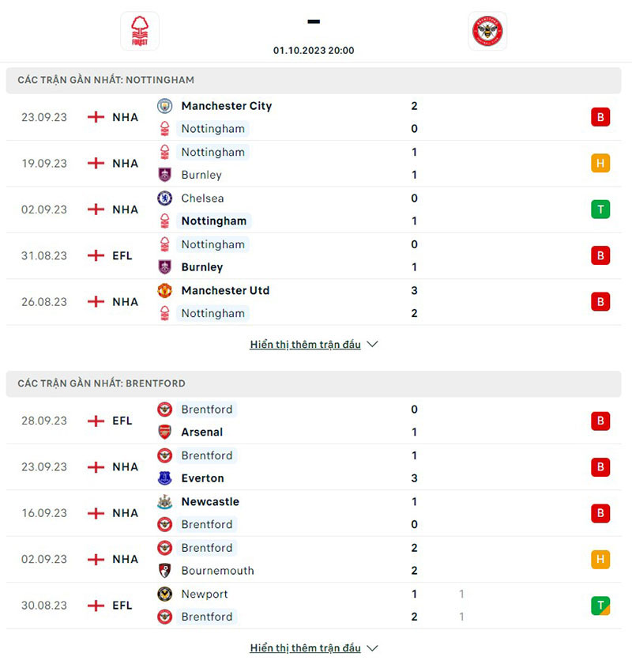Viewport: 632px width, 672px height.
Task: Expand more Nottingham matches via the chevron
Action: pyautogui.click(x=371, y=344)
